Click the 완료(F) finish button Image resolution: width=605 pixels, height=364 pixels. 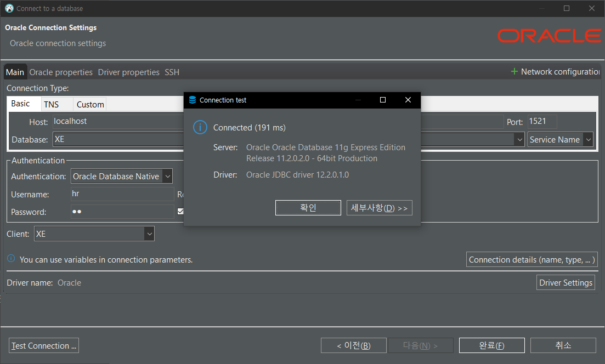tap(491, 345)
